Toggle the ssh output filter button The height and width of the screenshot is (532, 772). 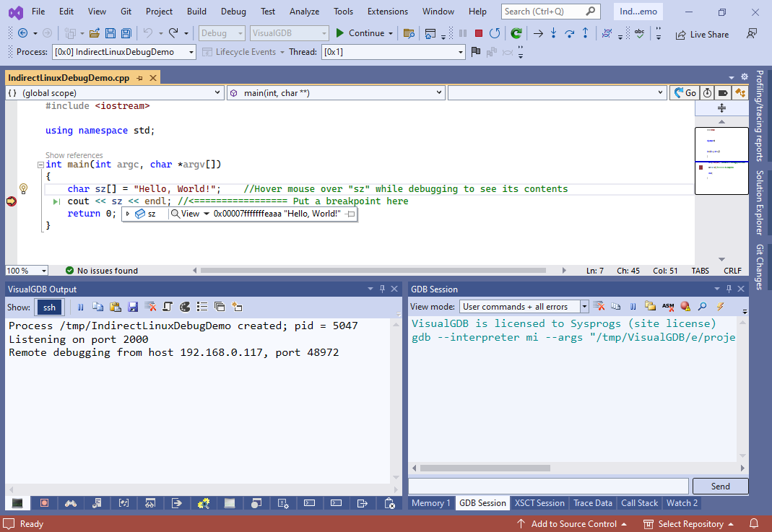pyautogui.click(x=49, y=307)
